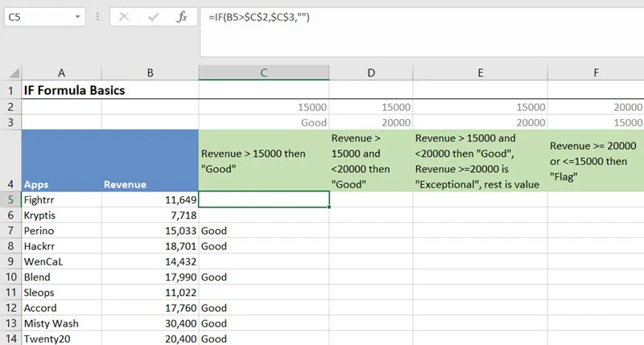This screenshot has height=345, width=644.
Task: Select column A header
Action: (x=62, y=73)
